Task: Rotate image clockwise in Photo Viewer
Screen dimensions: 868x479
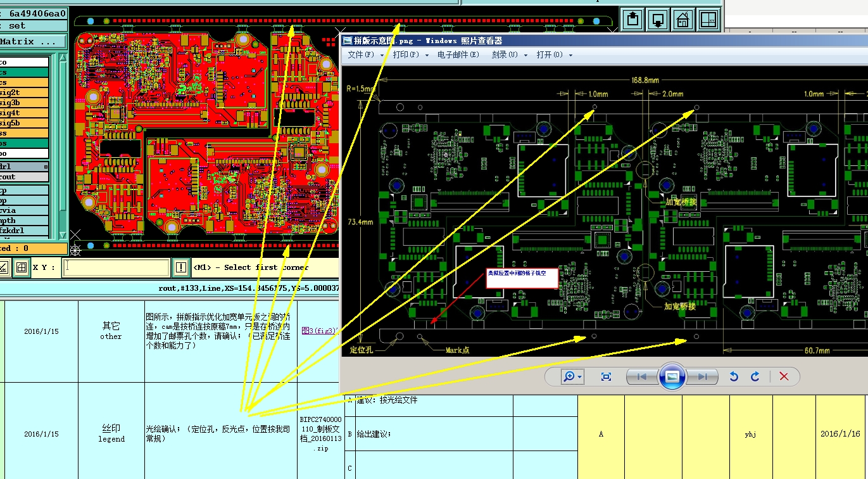Action: [755, 376]
